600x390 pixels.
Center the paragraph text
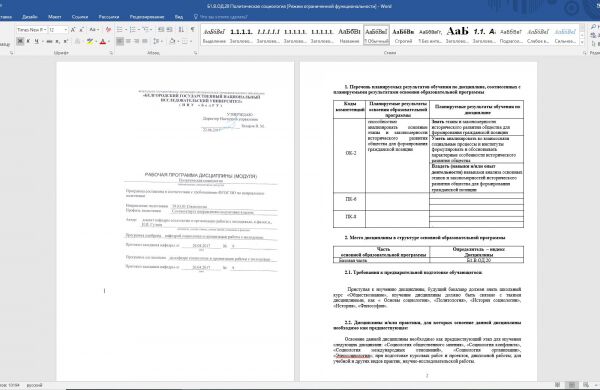129,41
